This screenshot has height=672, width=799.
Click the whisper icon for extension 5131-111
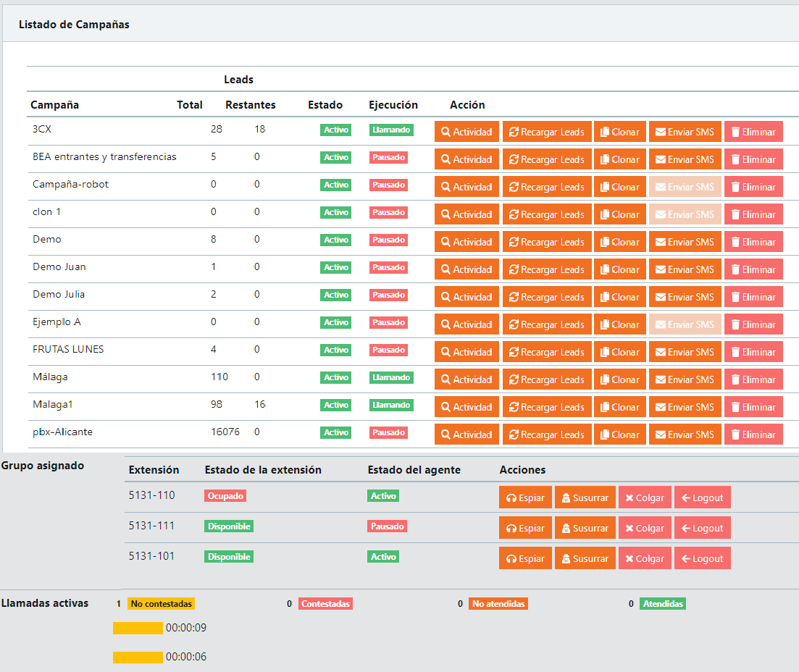(566, 528)
